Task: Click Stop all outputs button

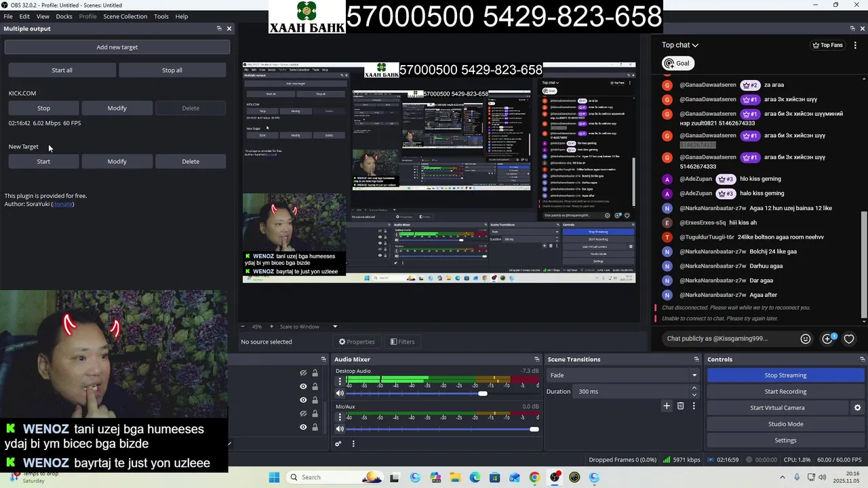Action: 172,70
